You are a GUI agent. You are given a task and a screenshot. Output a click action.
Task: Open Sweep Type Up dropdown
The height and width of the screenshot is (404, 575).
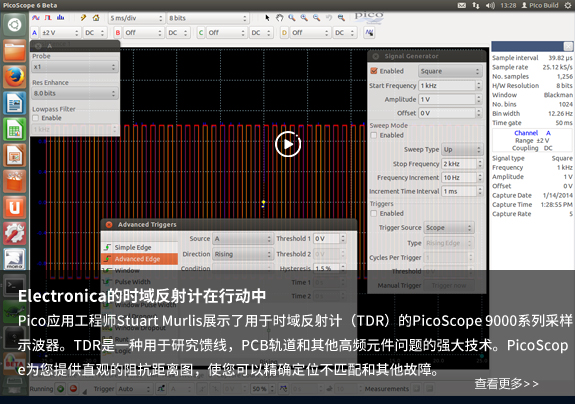pyautogui.click(x=462, y=149)
